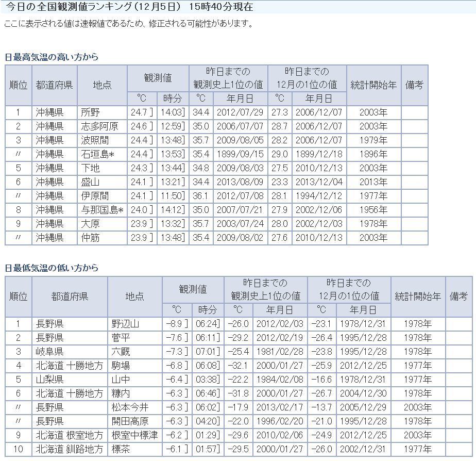Click 北海道 根室地方 prefecture cell

click(70, 435)
